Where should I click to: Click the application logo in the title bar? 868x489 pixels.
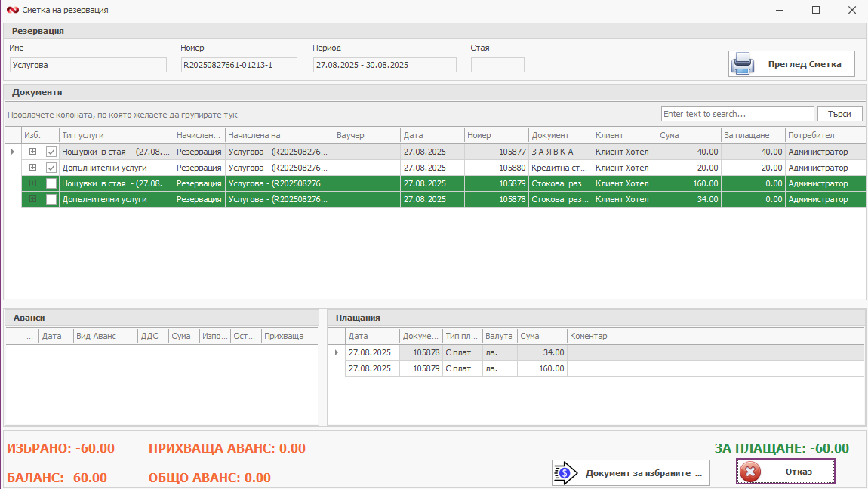[11, 10]
